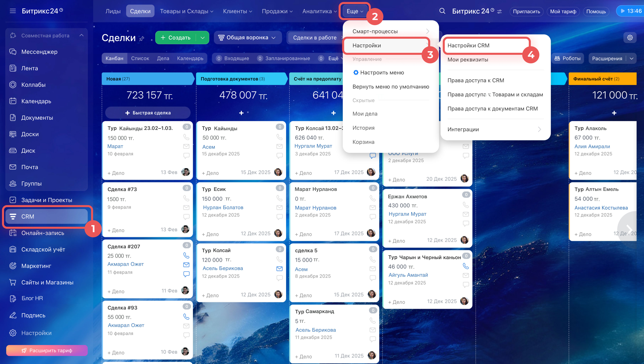Screen dimensions: 644x364
Task: Click the pin icon beside Сделки
Action: point(142,39)
